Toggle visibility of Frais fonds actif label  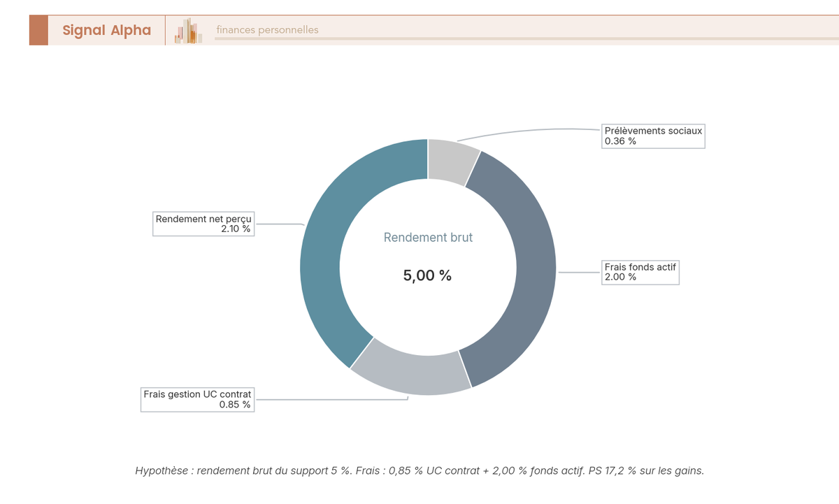(640, 272)
